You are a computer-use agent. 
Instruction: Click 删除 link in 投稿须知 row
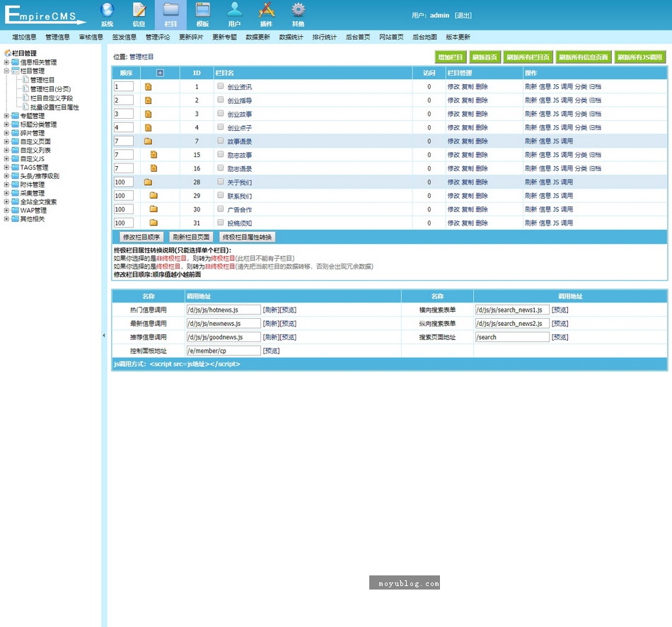click(481, 223)
